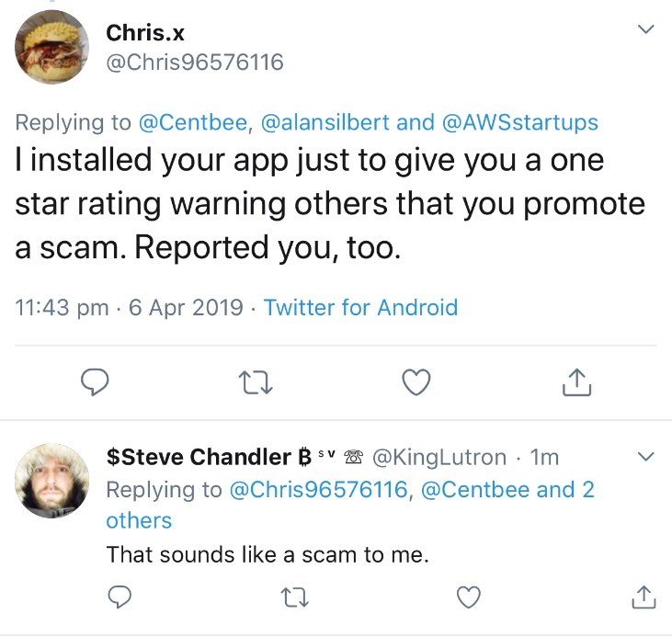672x637 pixels.
Task: Open options chevron on Steve Chandler's reply
Action: pyautogui.click(x=645, y=457)
